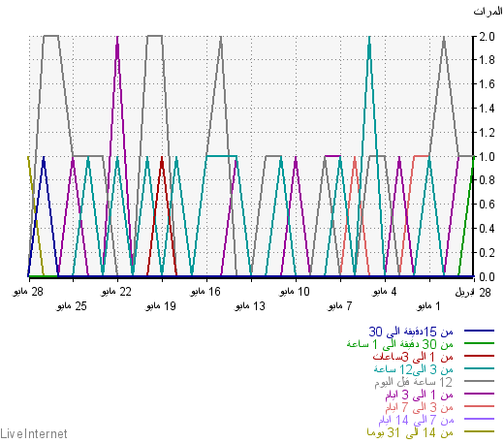Select legend text 'من 7 الى 14 ايام'
Screen dimensions: 504x443
(x=416, y=420)
